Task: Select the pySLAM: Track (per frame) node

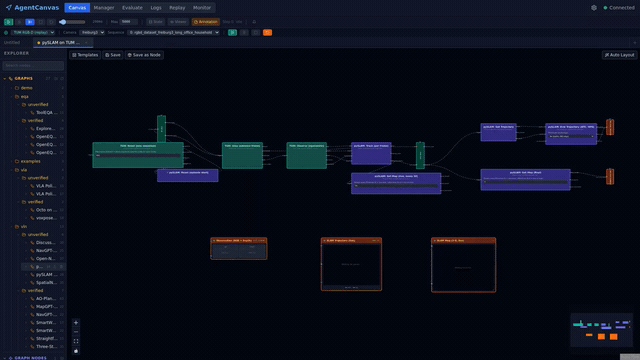Action: (x=371, y=153)
